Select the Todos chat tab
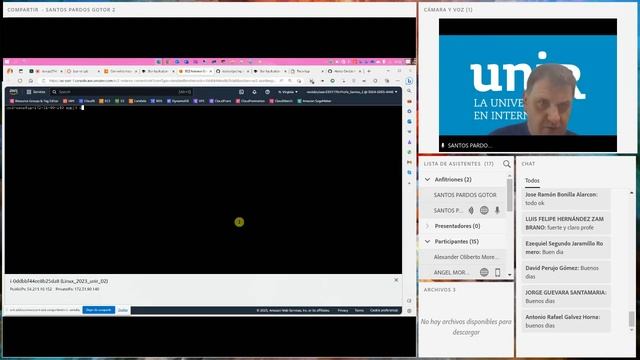 point(532,180)
